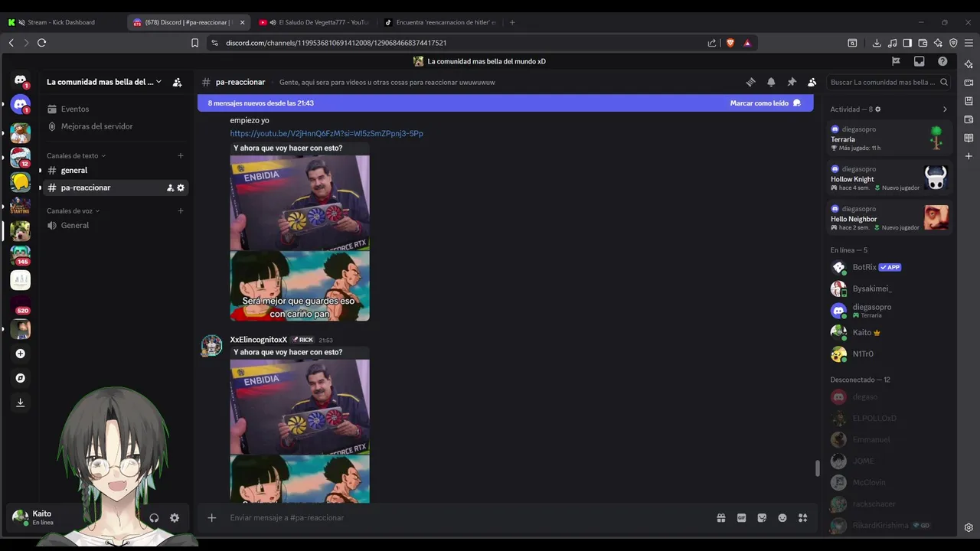Select the general text channel
980x551 pixels.
click(115, 171)
